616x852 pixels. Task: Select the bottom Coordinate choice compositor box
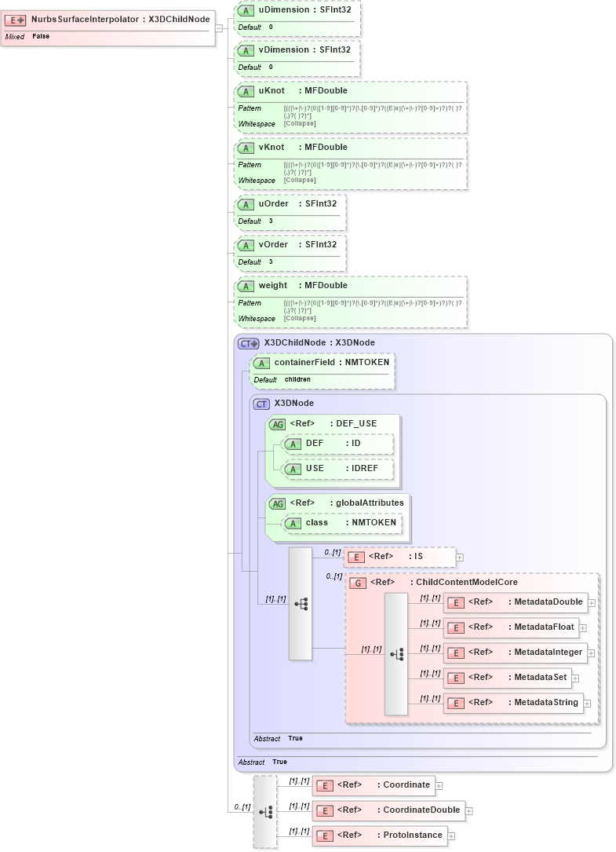point(265,812)
